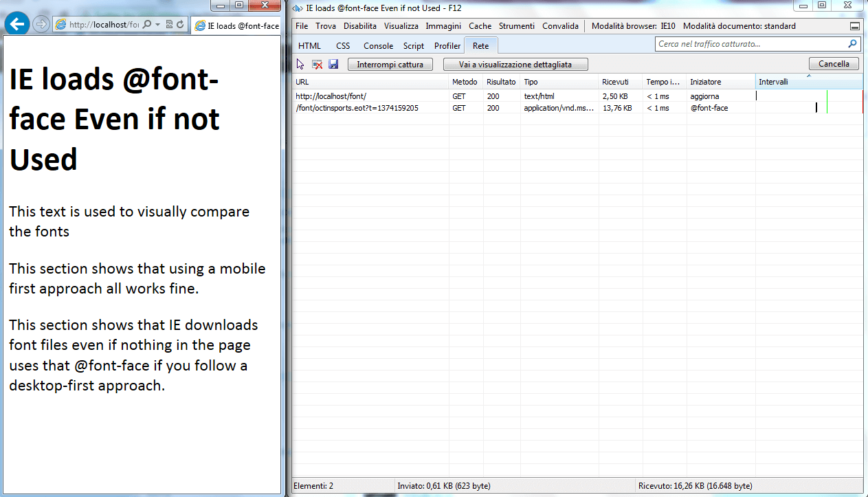Unpin the developer tools with the pin icon
The width and height of the screenshot is (868, 497).
click(854, 25)
